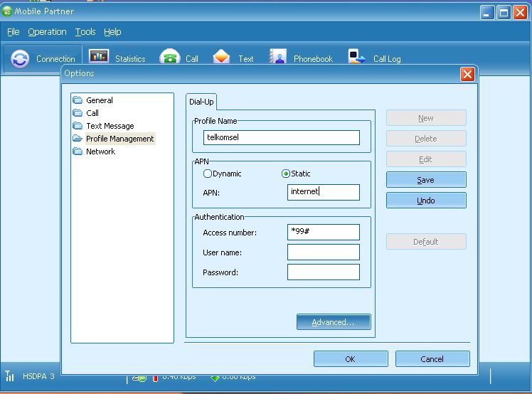The width and height of the screenshot is (532, 394).
Task: Click the Save button
Action: (x=426, y=180)
